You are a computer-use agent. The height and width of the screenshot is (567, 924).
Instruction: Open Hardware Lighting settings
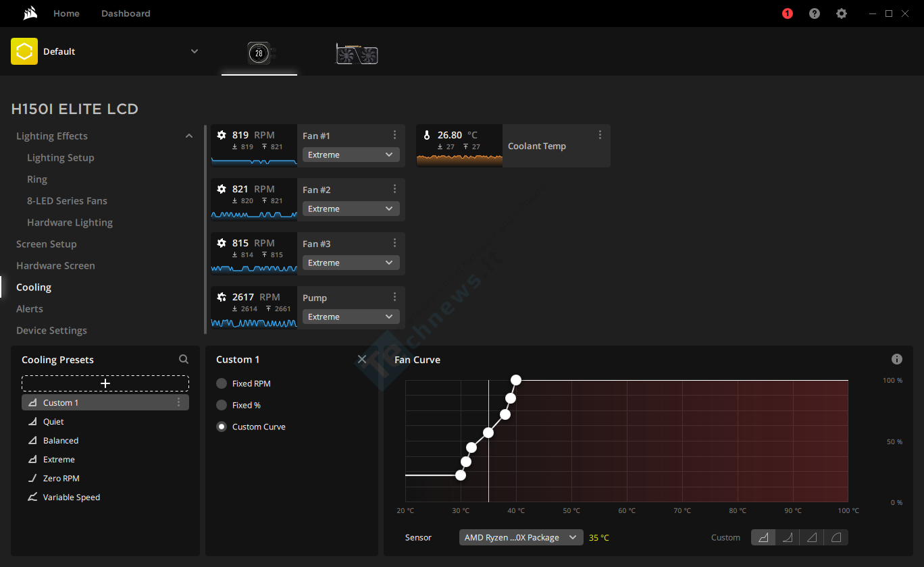[70, 222]
